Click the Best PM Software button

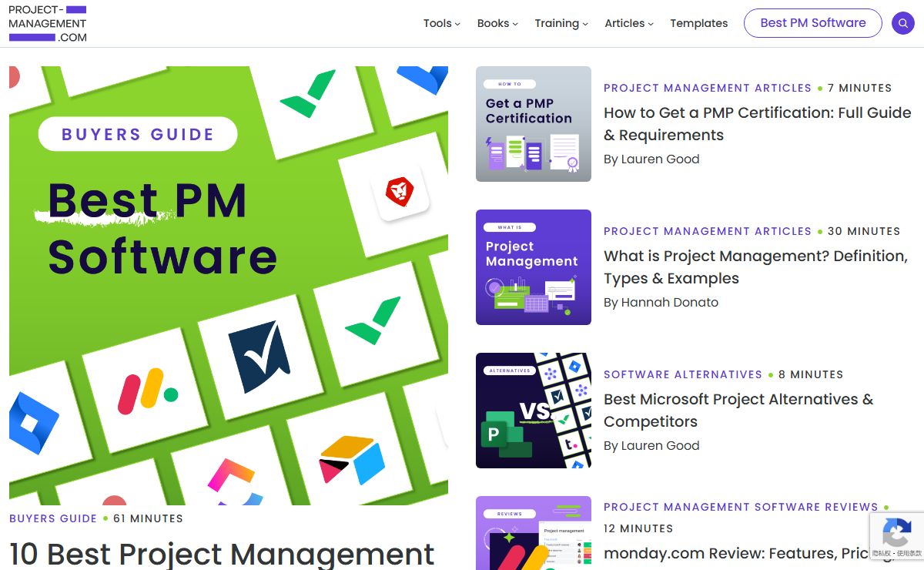[x=813, y=23]
